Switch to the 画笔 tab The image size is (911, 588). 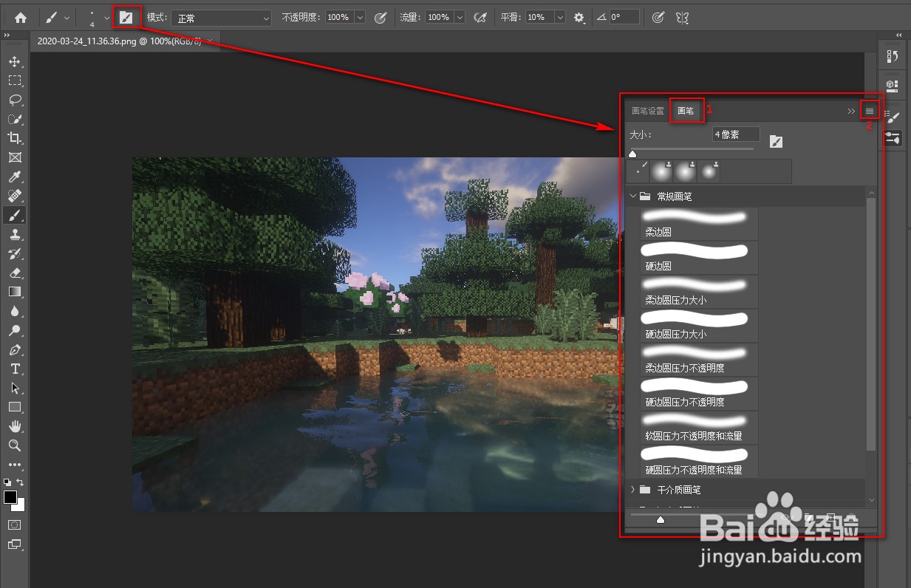[686, 111]
